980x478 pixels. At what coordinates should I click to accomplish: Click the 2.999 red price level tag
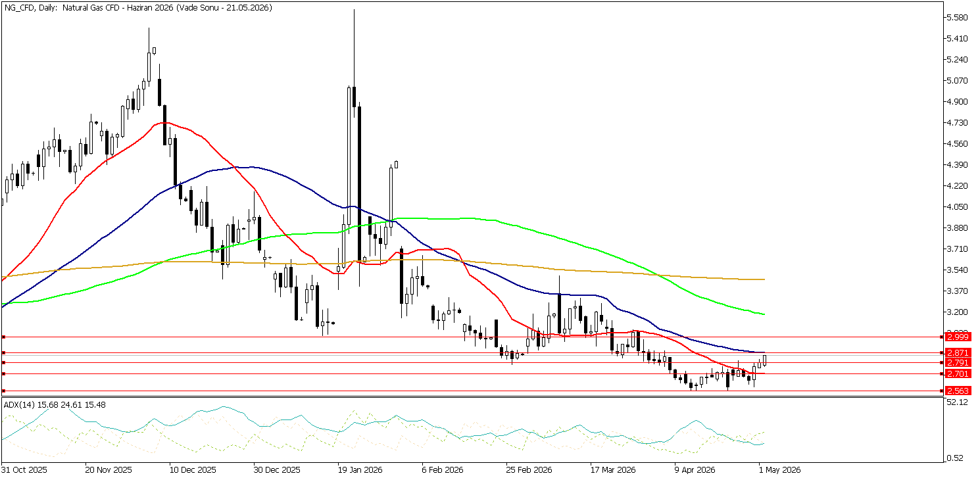click(958, 337)
